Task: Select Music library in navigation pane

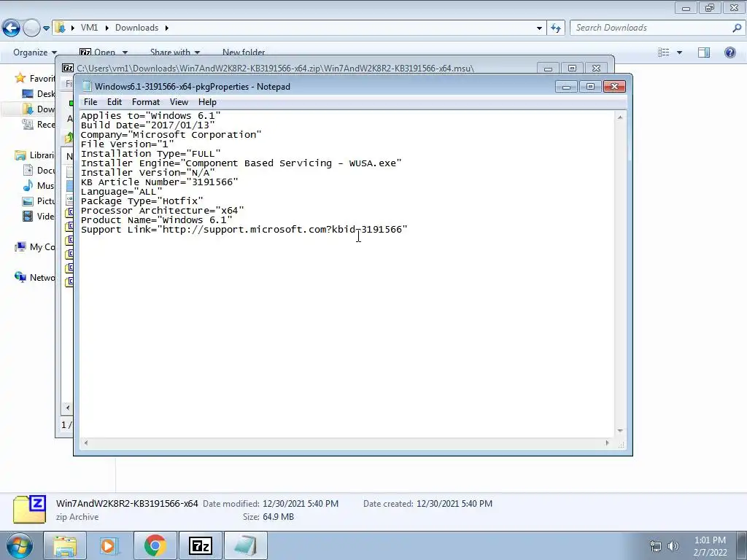Action: 39,186
